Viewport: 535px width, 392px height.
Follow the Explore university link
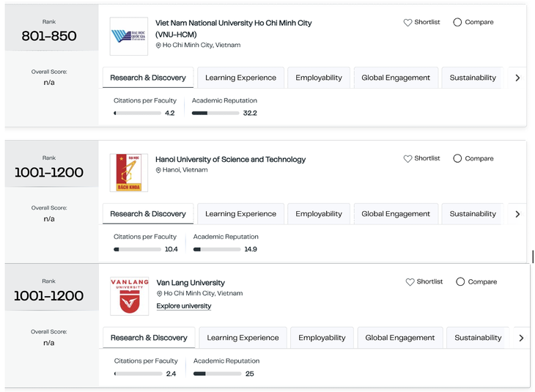coord(183,306)
